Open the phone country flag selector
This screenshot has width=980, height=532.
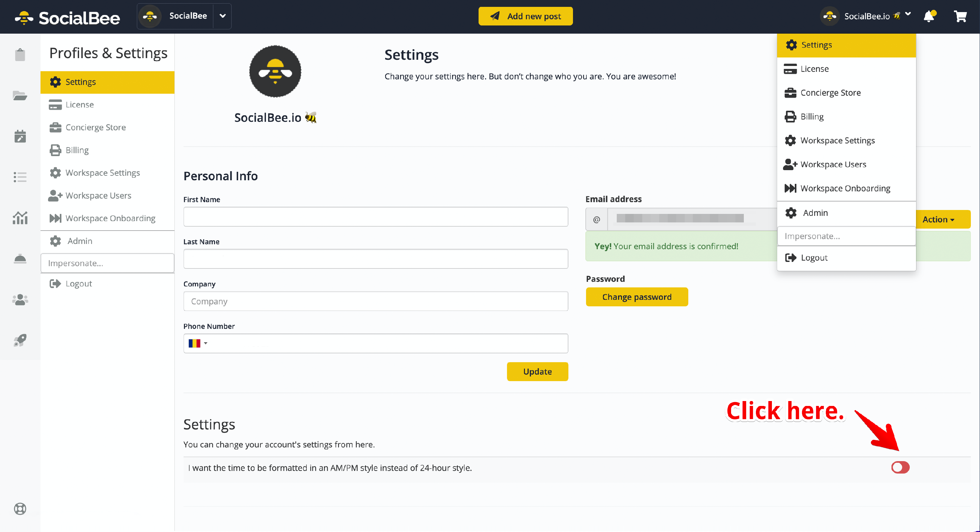(197, 343)
